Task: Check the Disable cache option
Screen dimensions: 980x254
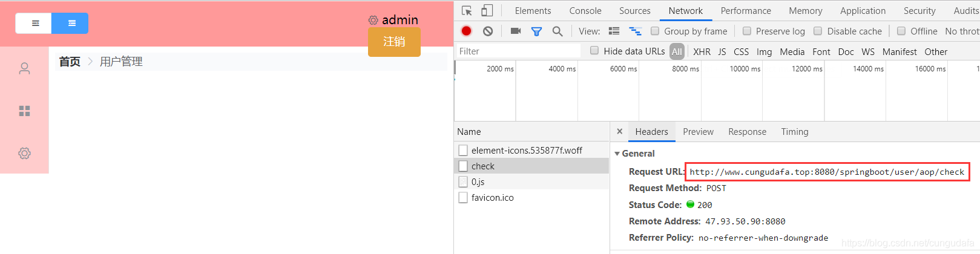Action: tap(818, 31)
